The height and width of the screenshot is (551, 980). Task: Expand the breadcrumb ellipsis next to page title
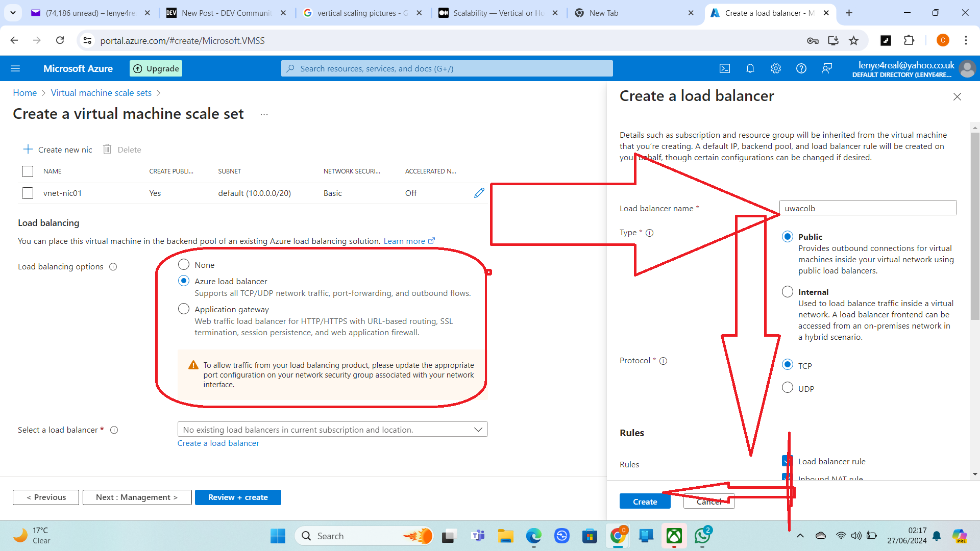[x=264, y=114]
